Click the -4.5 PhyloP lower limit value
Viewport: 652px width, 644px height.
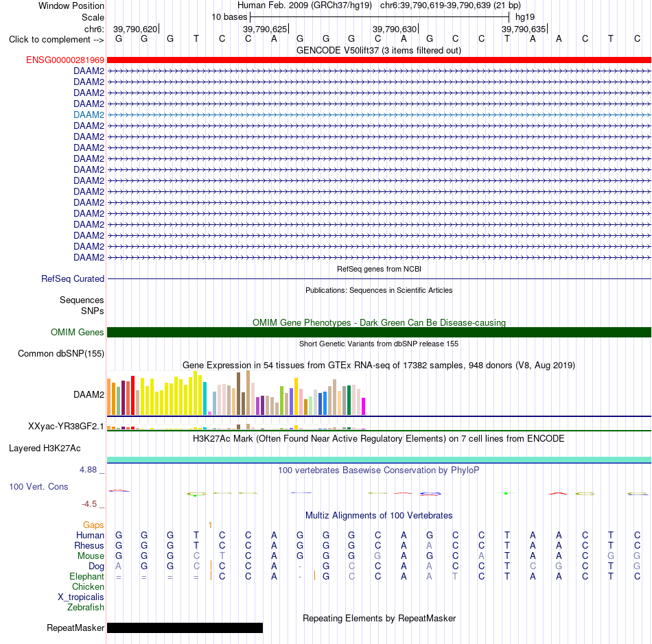click(x=89, y=504)
